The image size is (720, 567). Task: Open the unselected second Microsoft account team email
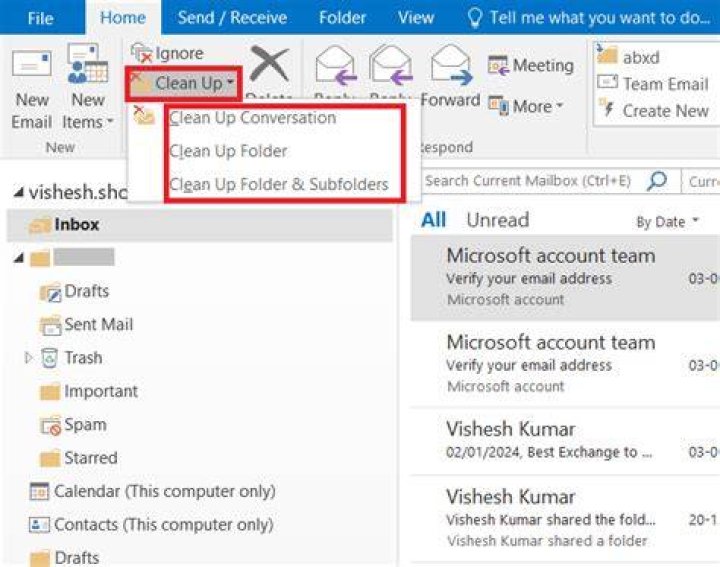[x=565, y=364]
